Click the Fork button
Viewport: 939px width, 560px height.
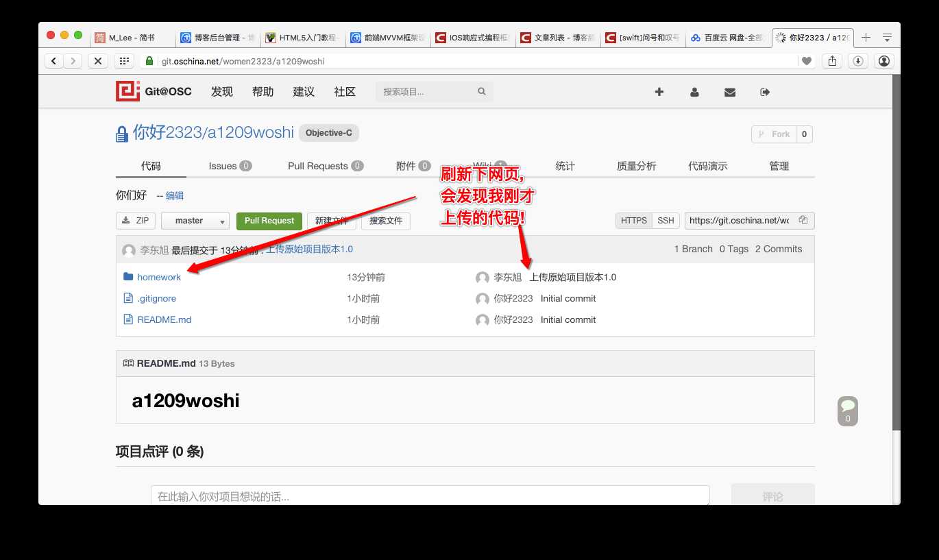(774, 134)
